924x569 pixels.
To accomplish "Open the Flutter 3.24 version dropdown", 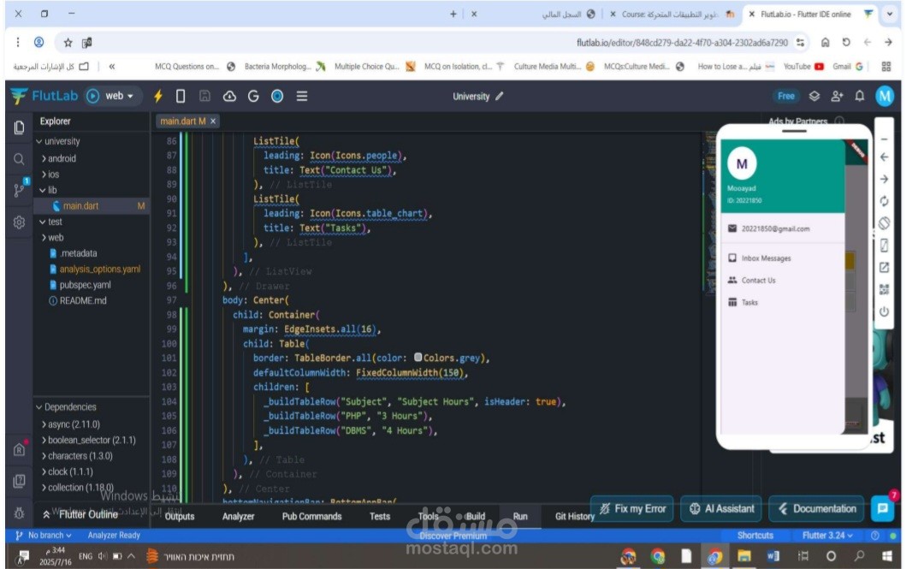I will coord(827,536).
